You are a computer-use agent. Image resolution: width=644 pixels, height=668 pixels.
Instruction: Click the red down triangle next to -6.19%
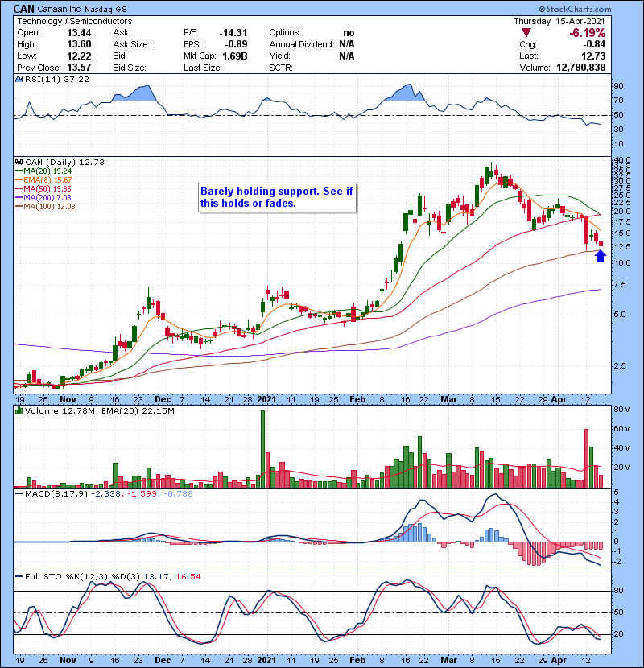click(526, 33)
